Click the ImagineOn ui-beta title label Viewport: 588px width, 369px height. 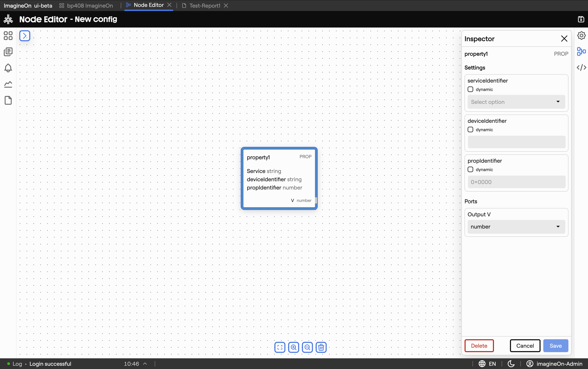(28, 5)
